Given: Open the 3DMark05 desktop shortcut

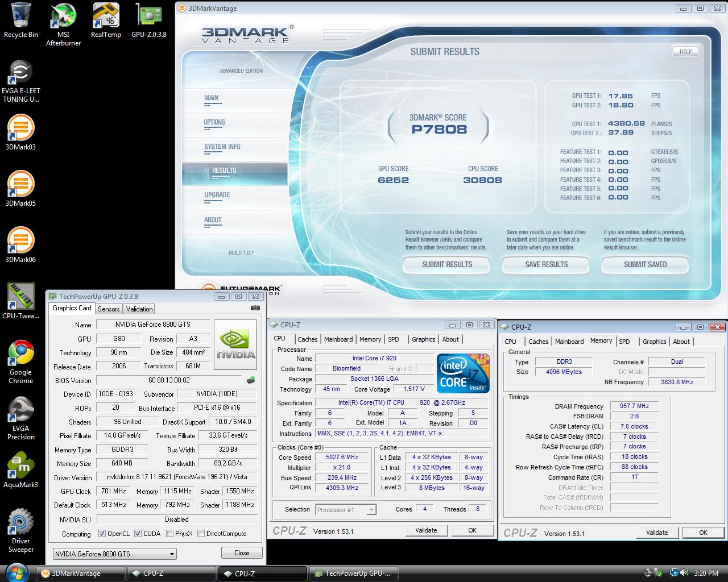Looking at the screenshot, I should tap(20, 189).
